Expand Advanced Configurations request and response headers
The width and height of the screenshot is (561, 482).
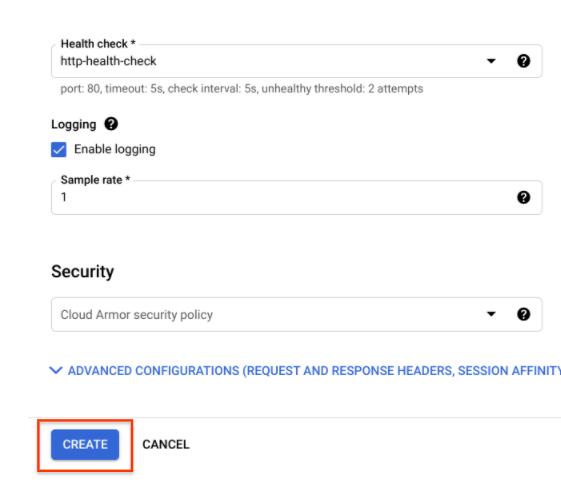314,371
